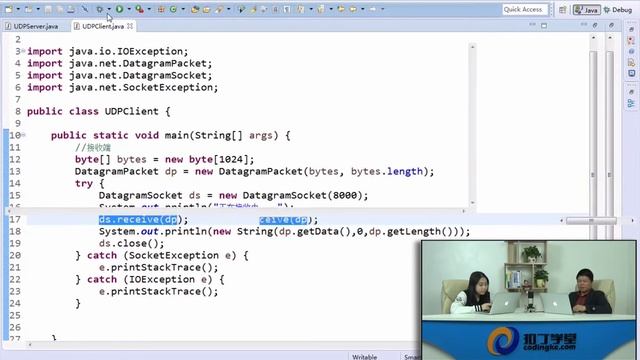Open the New Java Class dropdown arrow
This screenshot has width=640, height=360.
coord(183,9)
